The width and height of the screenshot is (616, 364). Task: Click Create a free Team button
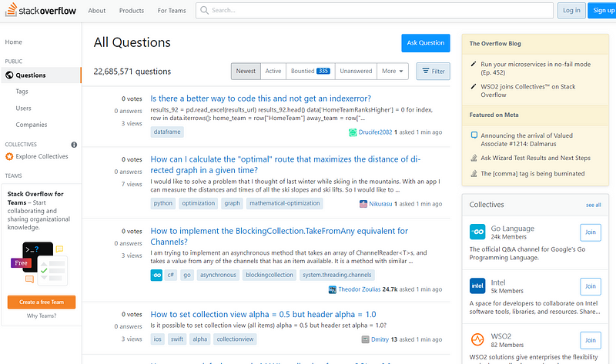coord(42,302)
